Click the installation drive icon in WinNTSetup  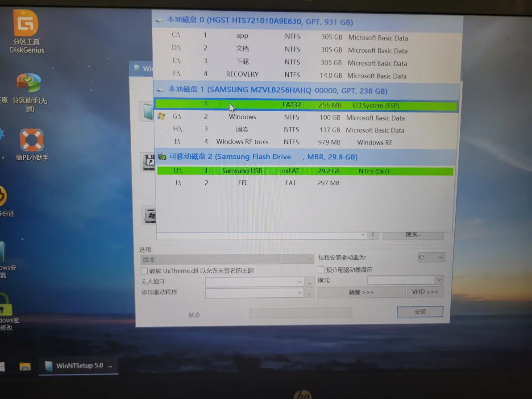(x=150, y=216)
